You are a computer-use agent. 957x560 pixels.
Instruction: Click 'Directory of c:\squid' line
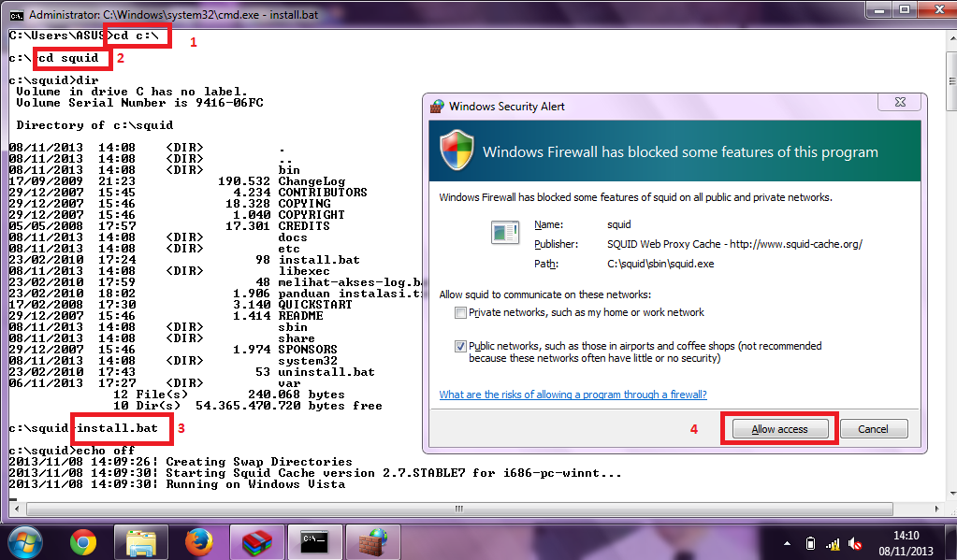[x=94, y=125]
